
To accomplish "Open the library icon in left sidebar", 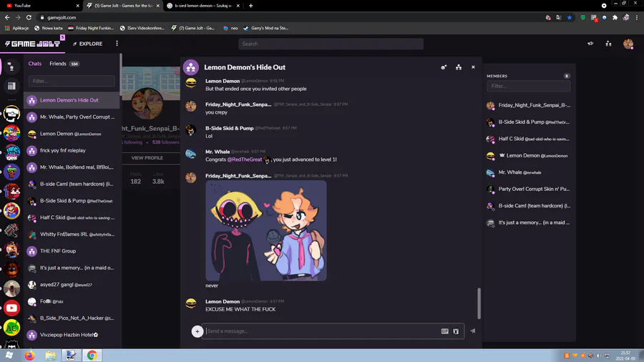I will (11, 86).
